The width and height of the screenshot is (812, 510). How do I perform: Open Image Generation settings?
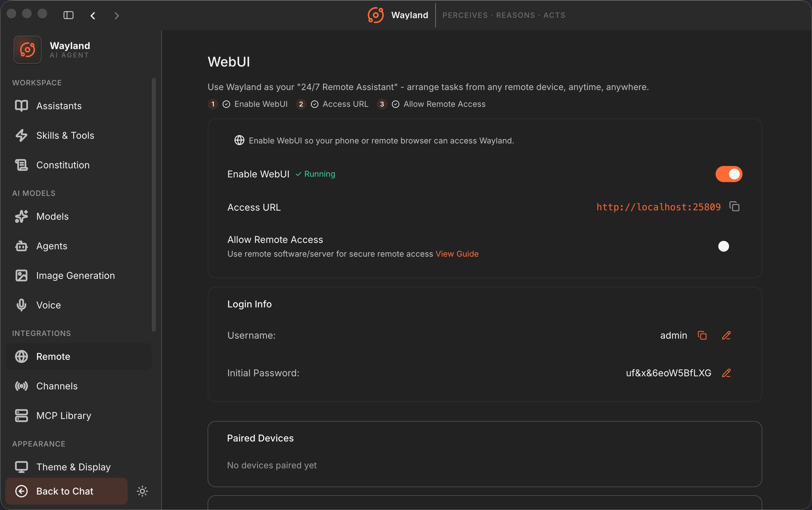point(79,275)
